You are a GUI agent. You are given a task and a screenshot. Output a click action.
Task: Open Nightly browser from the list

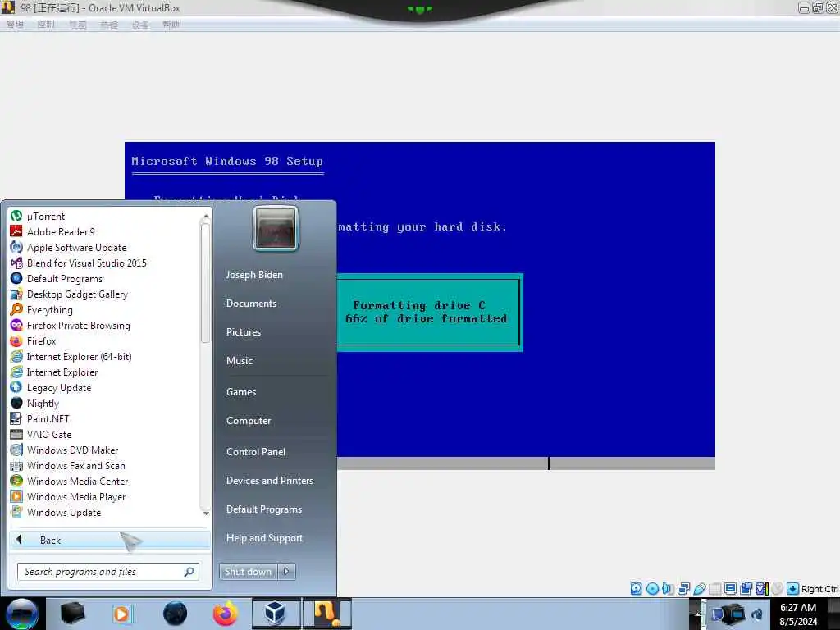click(x=34, y=403)
